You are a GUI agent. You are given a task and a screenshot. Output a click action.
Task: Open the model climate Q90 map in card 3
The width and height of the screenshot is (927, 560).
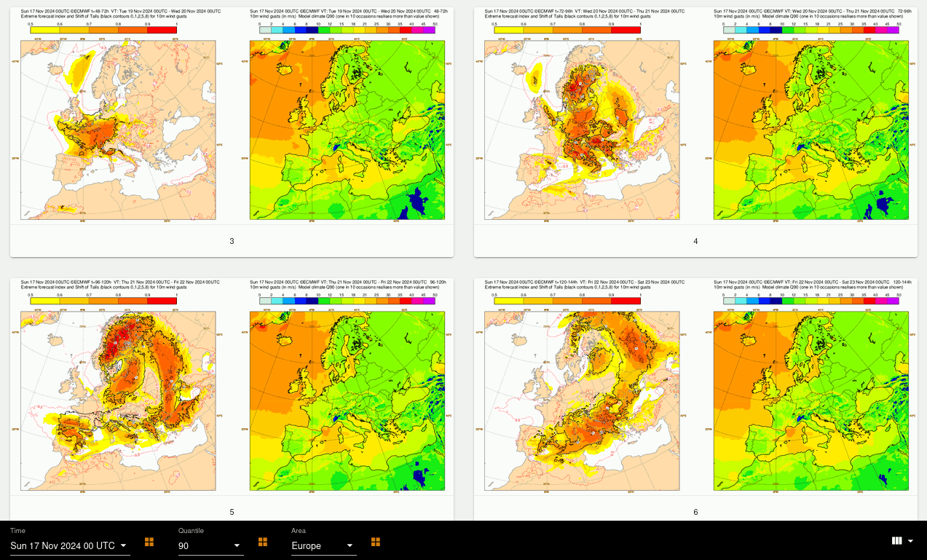(x=347, y=130)
